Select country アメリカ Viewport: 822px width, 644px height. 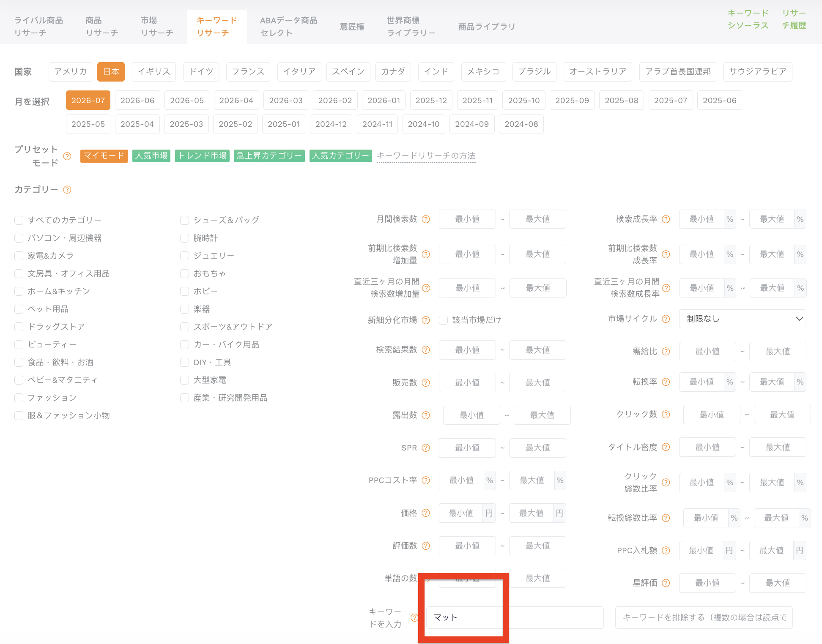[70, 72]
